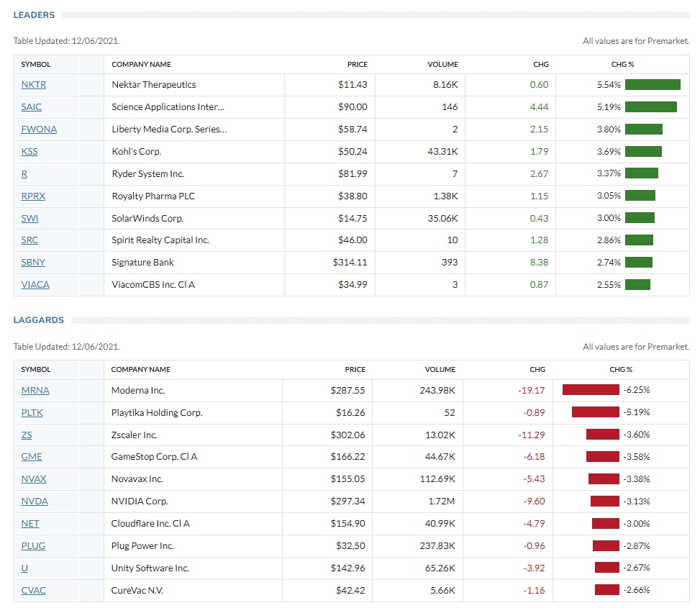This screenshot has width=700, height=608.
Task: Select the Plug Power Inc. company name
Action: click(x=142, y=546)
